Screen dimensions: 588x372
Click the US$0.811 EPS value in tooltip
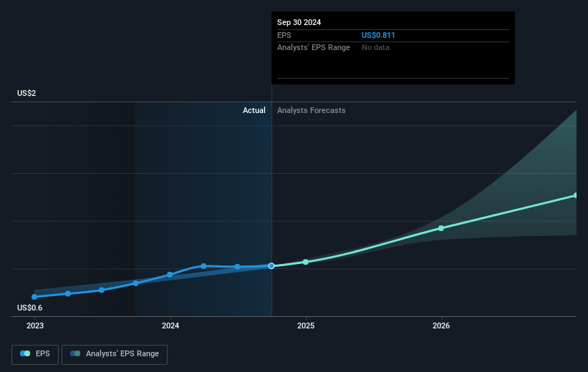(378, 35)
